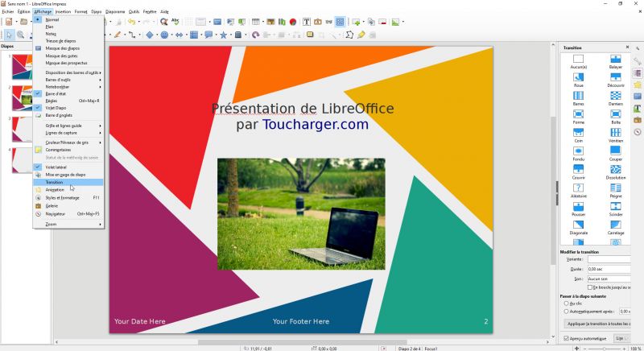Toggle 'Aperçu automatique' checkbox
The width and height of the screenshot is (644, 351).
(x=566, y=338)
